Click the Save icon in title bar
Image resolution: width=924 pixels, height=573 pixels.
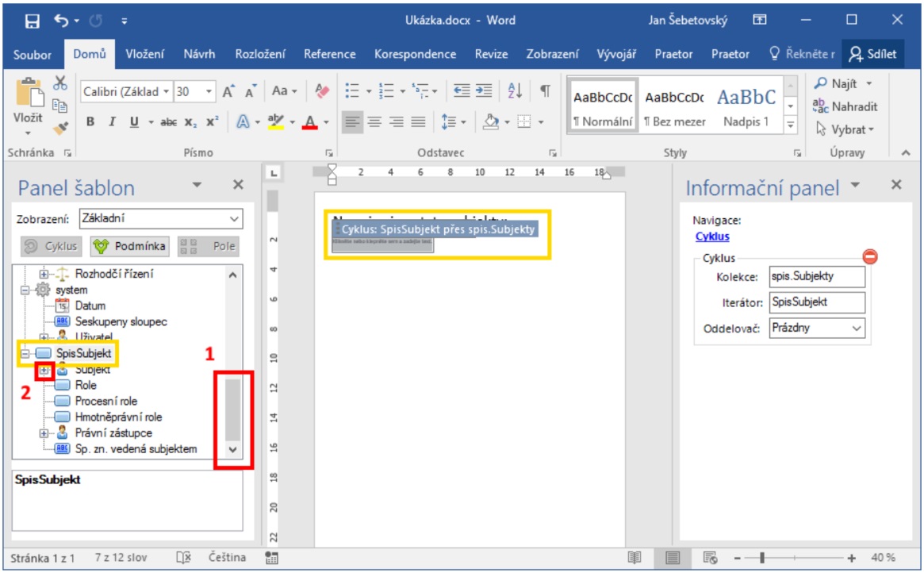(33, 21)
